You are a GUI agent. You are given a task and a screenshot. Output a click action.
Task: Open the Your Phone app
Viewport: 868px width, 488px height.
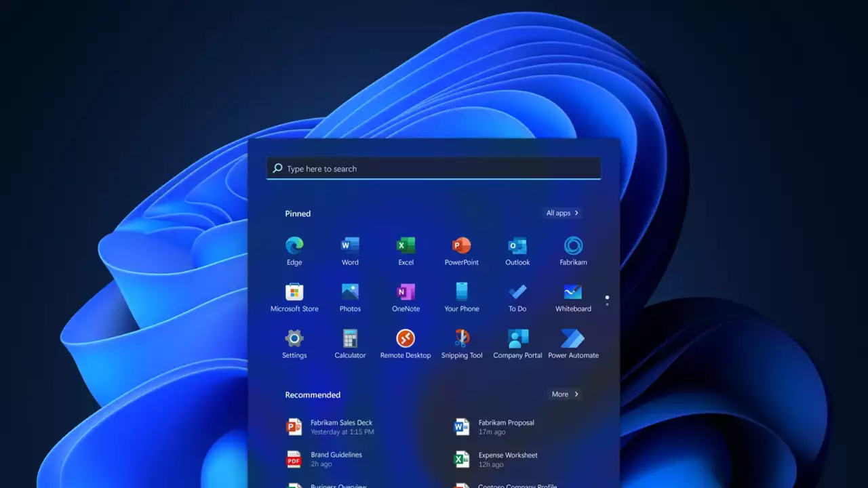point(462,298)
